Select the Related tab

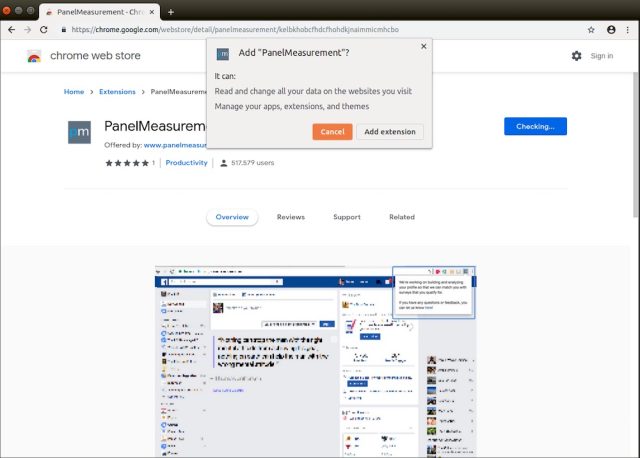tap(401, 217)
